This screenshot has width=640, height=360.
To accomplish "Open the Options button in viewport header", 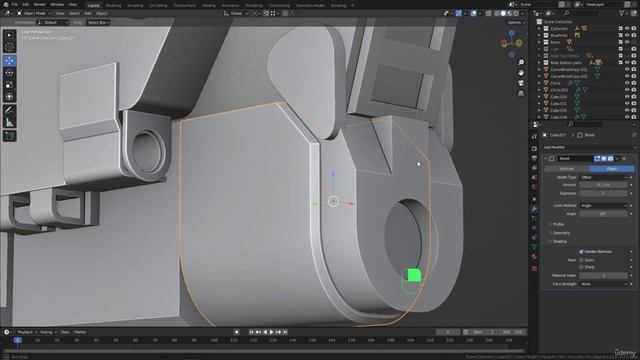I will (x=516, y=22).
